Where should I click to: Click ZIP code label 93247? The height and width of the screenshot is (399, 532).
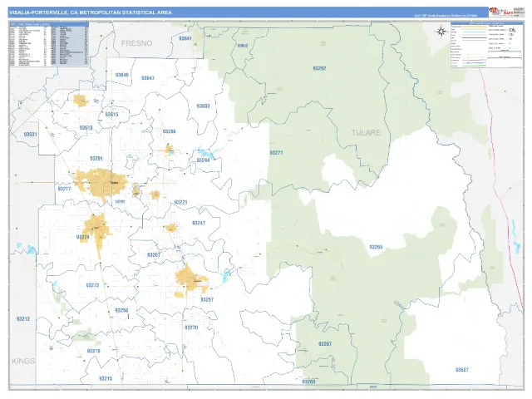point(199,223)
